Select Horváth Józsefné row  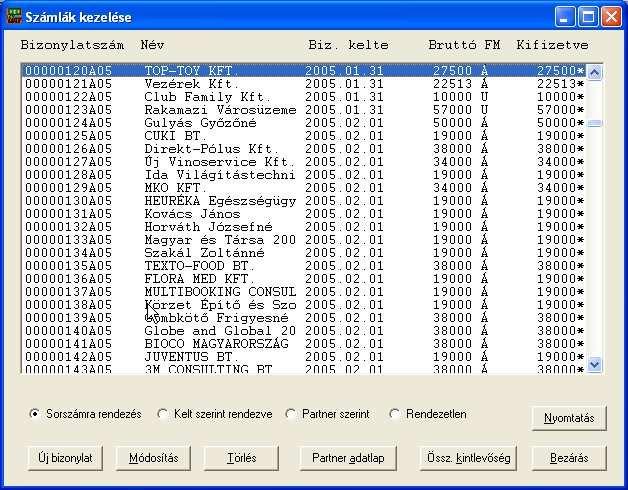point(304,227)
